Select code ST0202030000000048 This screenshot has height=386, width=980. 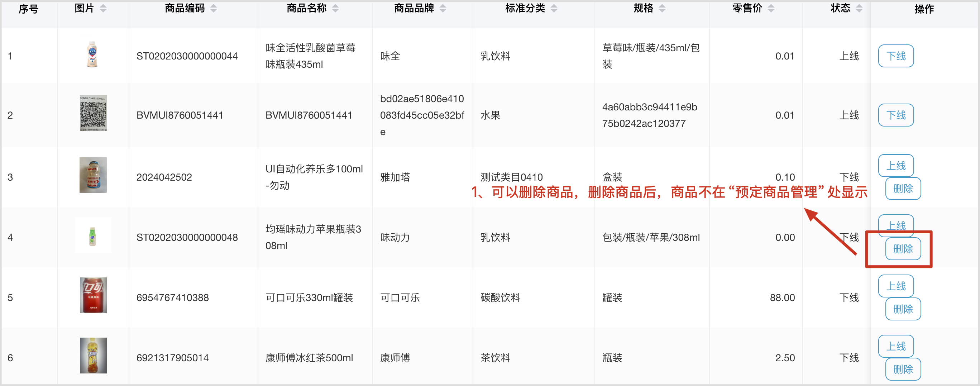(187, 237)
